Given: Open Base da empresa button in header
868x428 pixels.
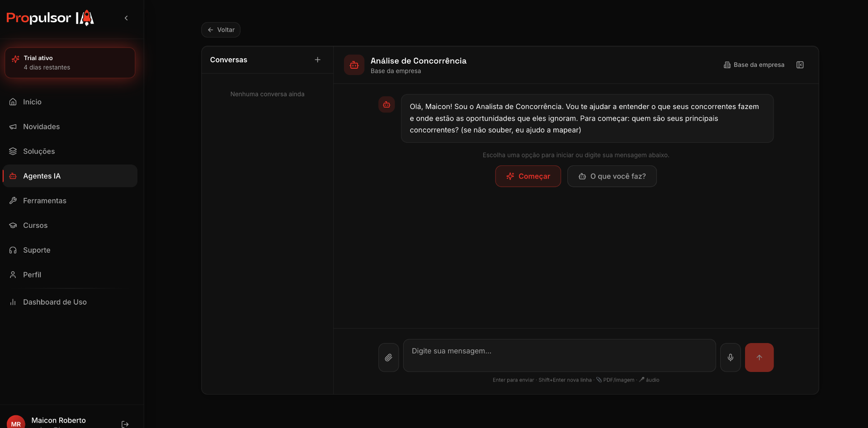Looking at the screenshot, I should coord(754,65).
